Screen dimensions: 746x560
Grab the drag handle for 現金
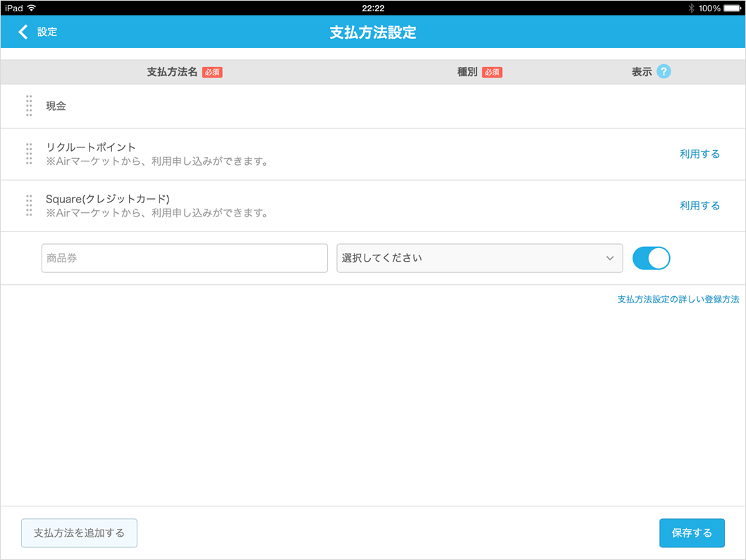coord(29,106)
